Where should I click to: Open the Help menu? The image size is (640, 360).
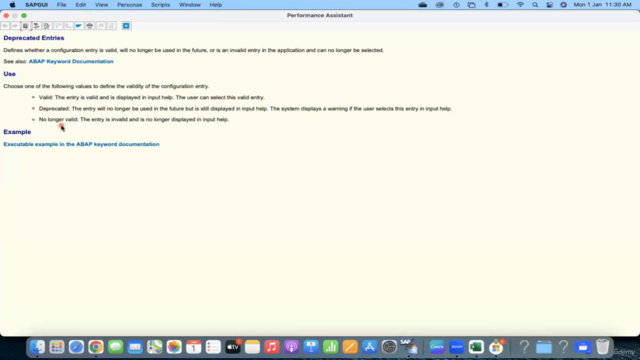click(216, 5)
